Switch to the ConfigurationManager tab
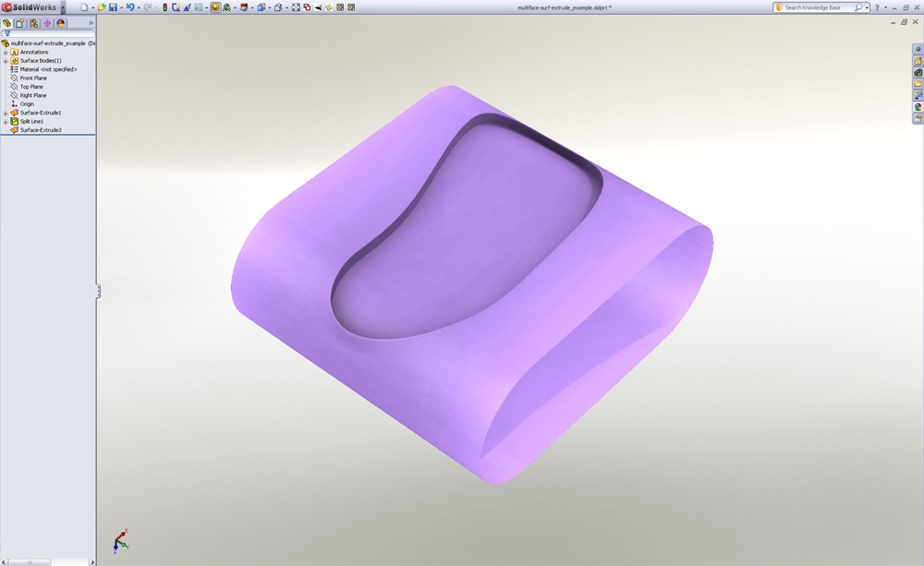The height and width of the screenshot is (566, 924). 33,23
